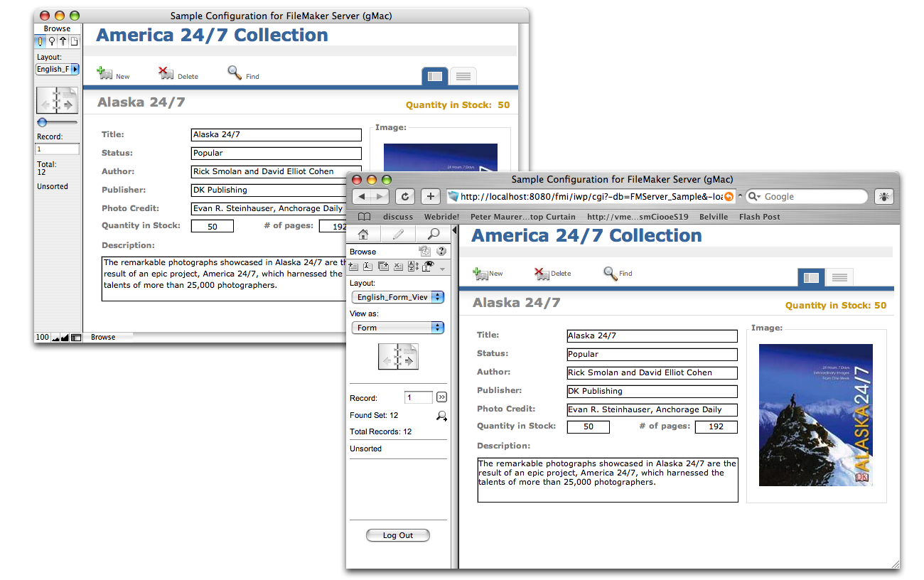Click Safari bug report button

point(884,196)
